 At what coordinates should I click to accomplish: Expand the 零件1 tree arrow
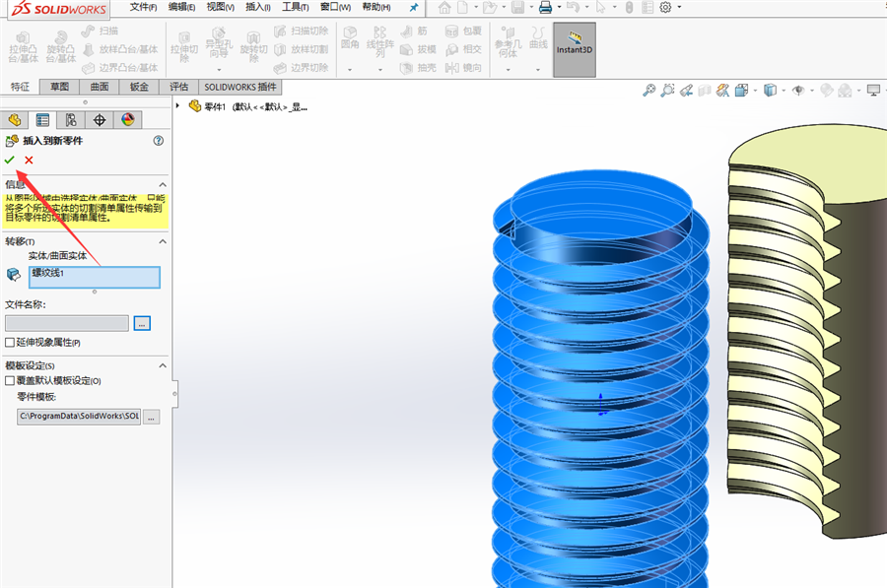pyautogui.click(x=177, y=106)
